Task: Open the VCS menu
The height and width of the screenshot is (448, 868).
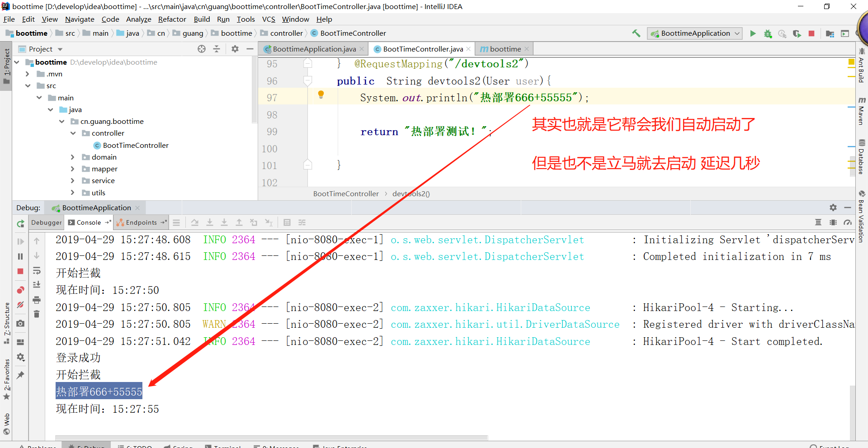Action: tap(269, 19)
